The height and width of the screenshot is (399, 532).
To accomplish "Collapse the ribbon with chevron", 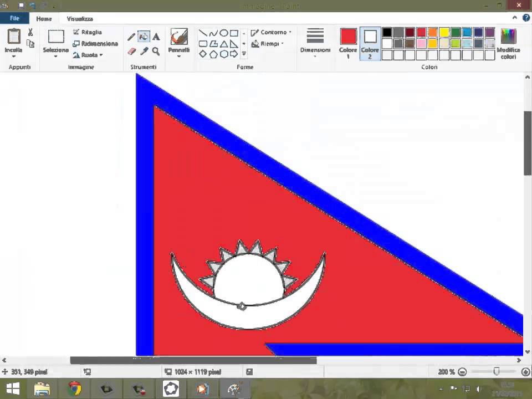I will [514, 18].
